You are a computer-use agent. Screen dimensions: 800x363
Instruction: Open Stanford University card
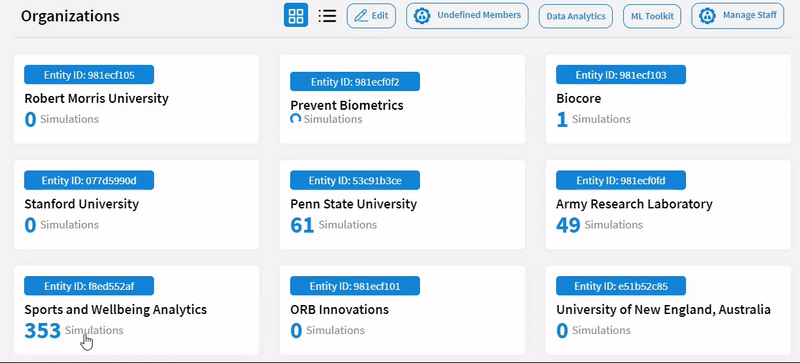pos(136,205)
